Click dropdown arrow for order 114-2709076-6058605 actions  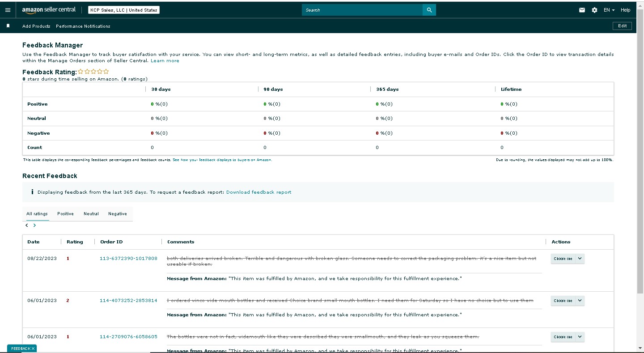(x=580, y=337)
